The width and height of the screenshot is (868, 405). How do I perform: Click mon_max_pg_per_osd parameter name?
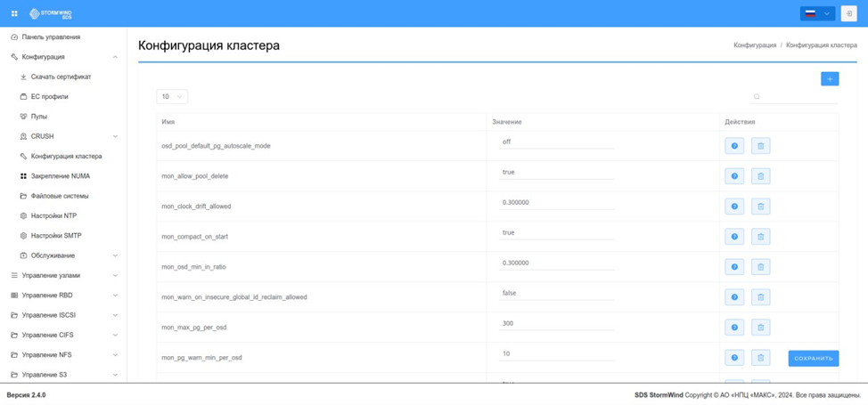pos(193,328)
